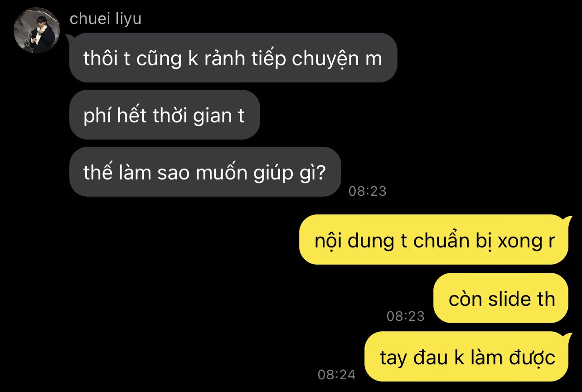Tap the "thế làm sao muốn giúp gì?" message bubble
The width and height of the screenshot is (582, 392).
tap(205, 172)
